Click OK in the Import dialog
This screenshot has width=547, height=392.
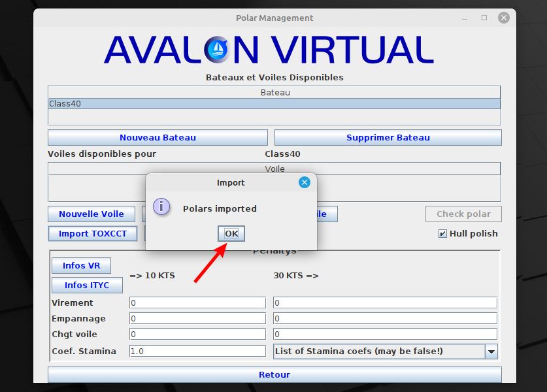[x=231, y=233]
